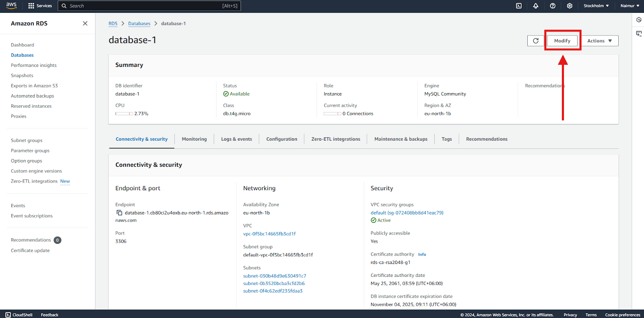Open the clock icon on the right panel
The height and width of the screenshot is (318, 644).
coord(639,20)
